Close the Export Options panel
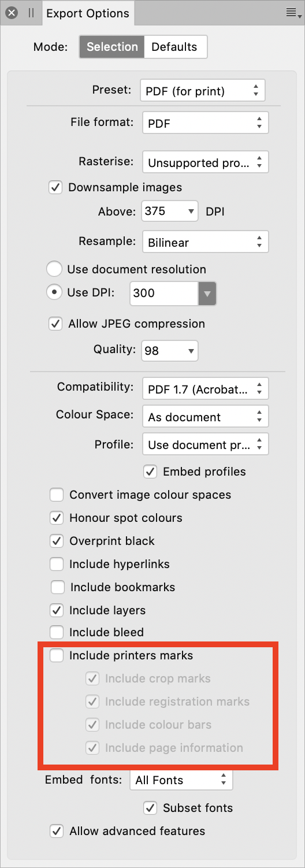 click(x=12, y=13)
